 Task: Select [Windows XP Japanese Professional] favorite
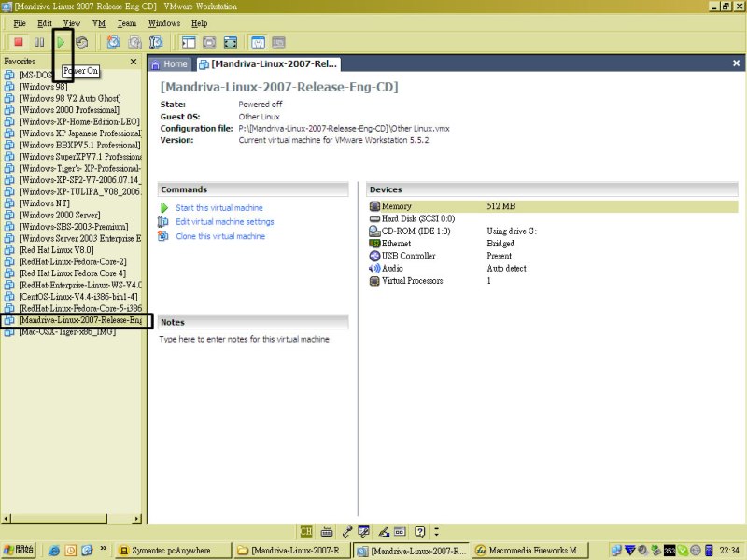tap(80, 133)
